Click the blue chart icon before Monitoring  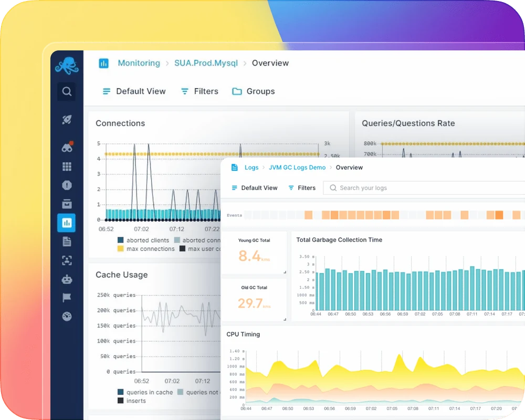click(104, 63)
